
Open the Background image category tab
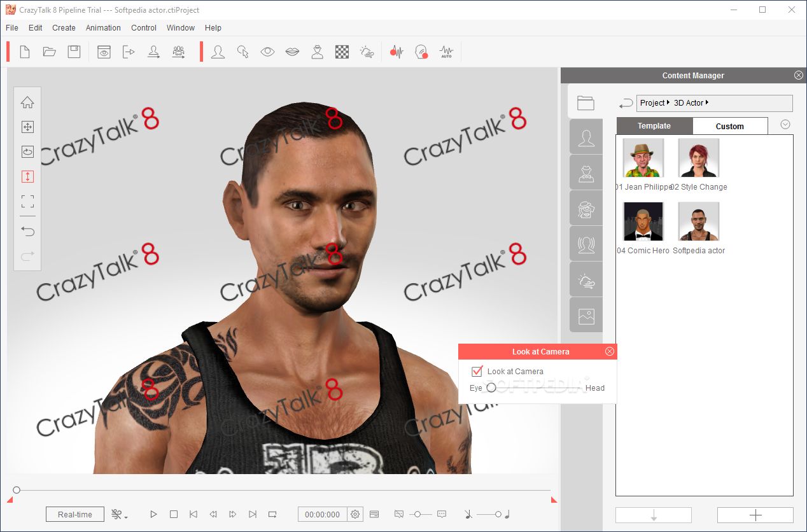[586, 316]
